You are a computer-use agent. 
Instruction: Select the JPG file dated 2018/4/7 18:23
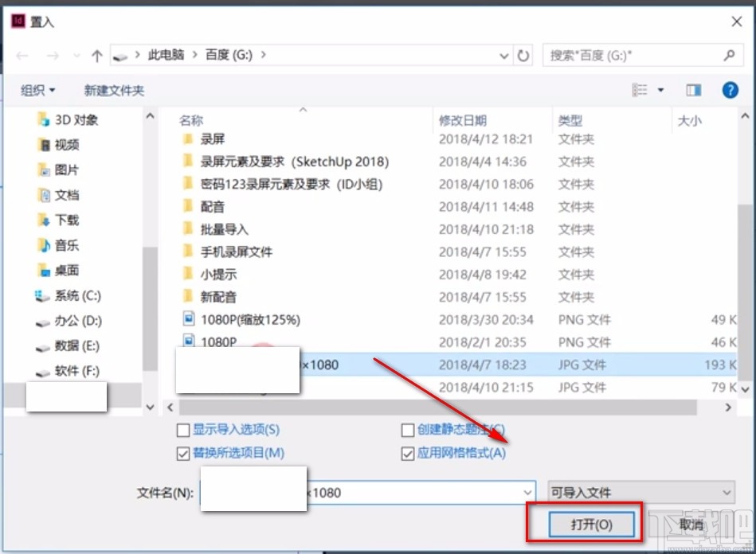(456, 365)
